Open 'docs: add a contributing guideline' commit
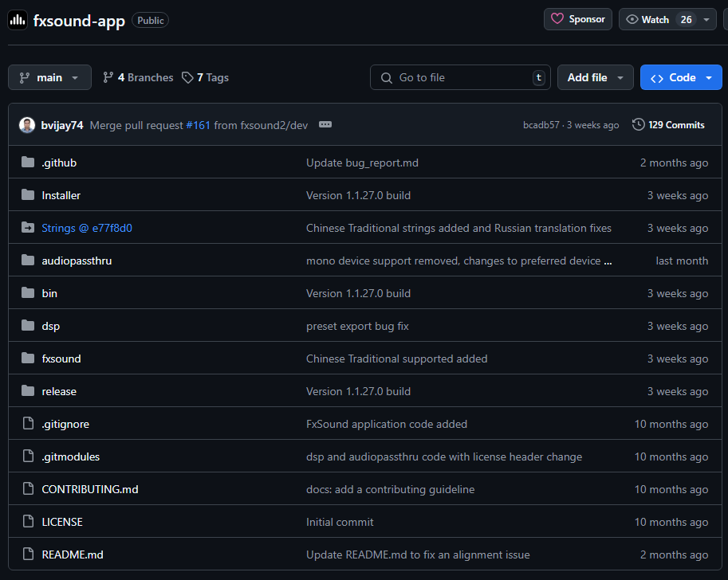Viewport: 728px width, 580px height. pos(390,489)
